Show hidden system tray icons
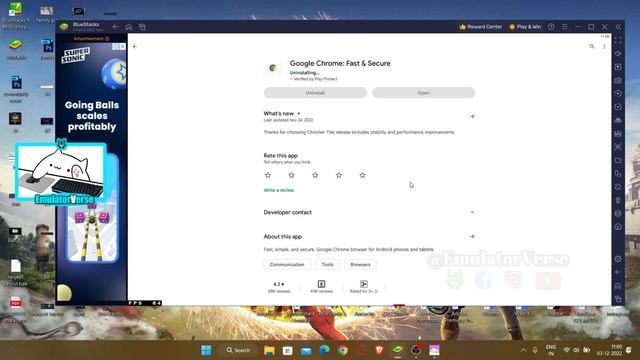Screen dimensions: 640x360 coord(523,350)
